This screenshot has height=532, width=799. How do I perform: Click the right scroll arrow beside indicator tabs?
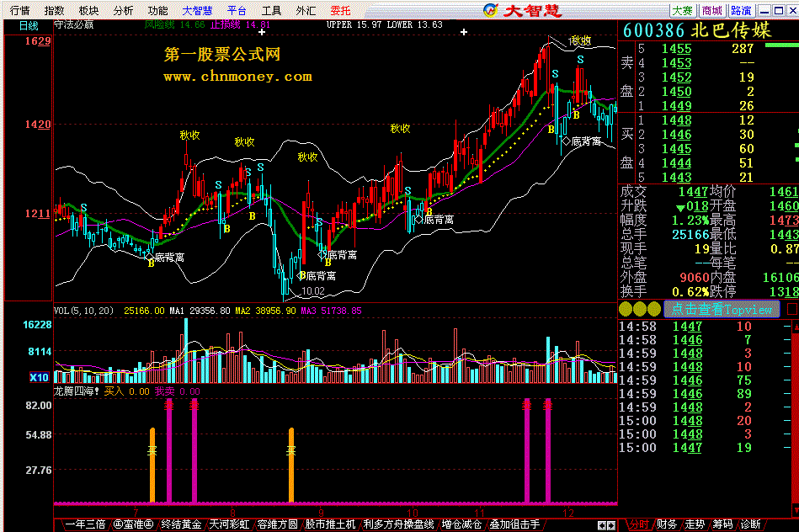[x=611, y=525]
